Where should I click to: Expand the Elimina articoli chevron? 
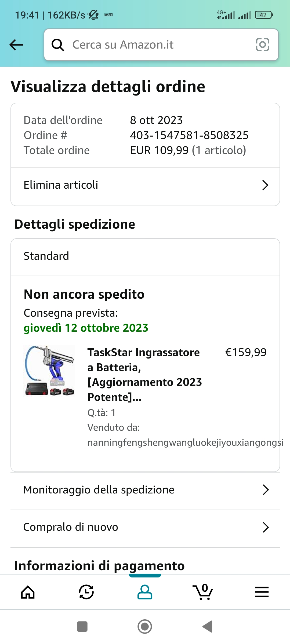click(x=265, y=185)
